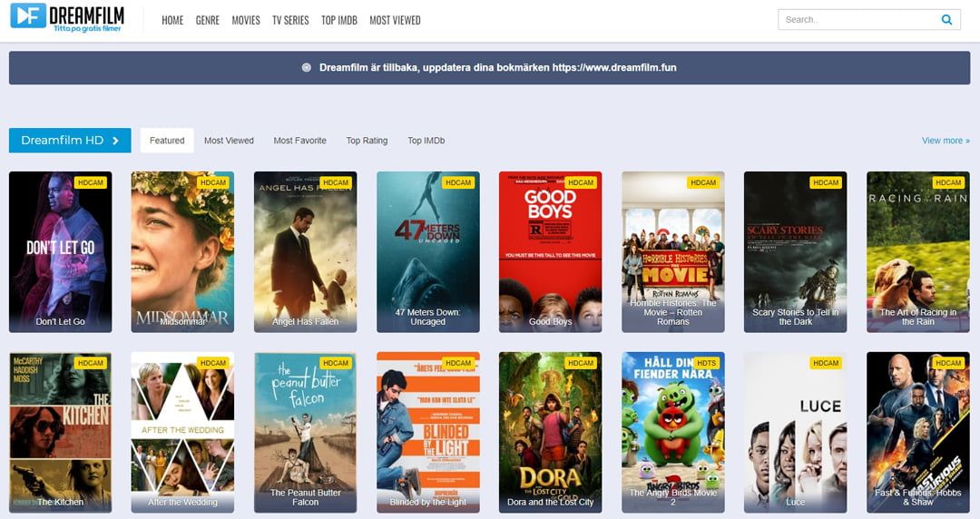The height and width of the screenshot is (519, 980).
Task: Click the HDCAM badge on Don't Let Go
Action: [91, 182]
